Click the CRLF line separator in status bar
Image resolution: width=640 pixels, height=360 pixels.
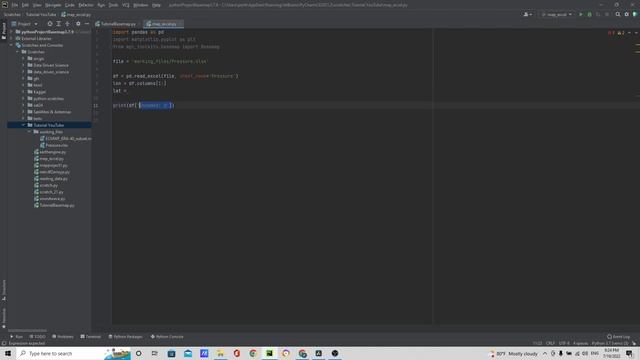click(550, 343)
